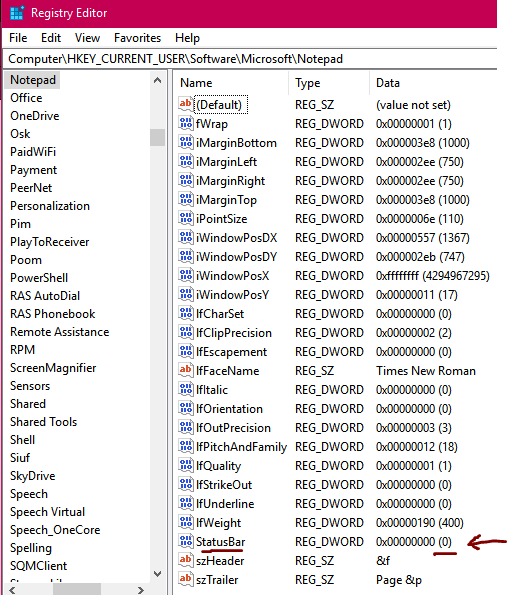Click the DWORD icon next to lfClipPrecision
This screenshot has width=507, height=595.
(x=185, y=332)
